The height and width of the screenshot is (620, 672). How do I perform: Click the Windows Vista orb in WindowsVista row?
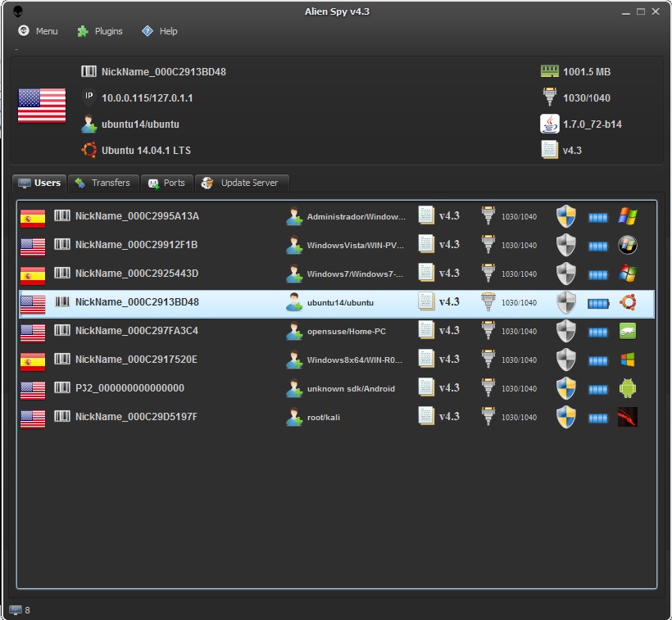pos(628,245)
